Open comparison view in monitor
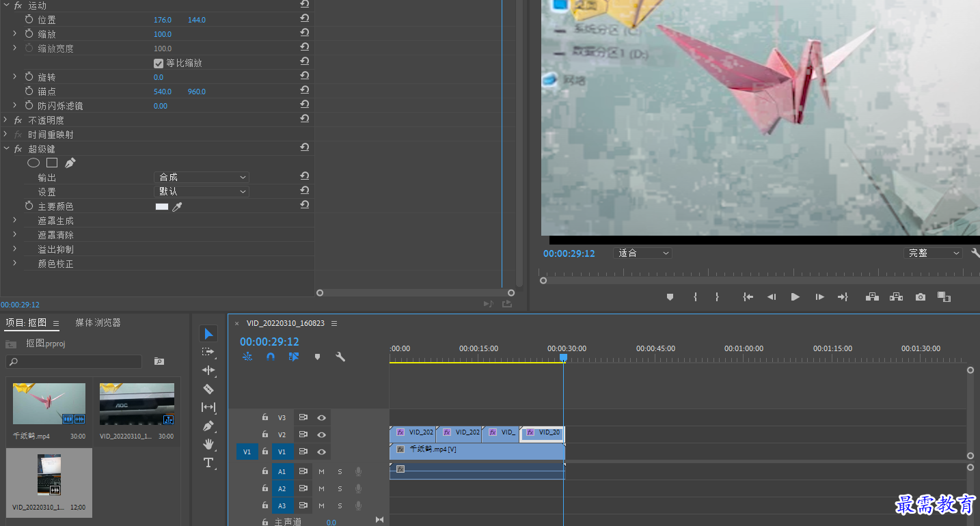Viewport: 980px width, 526px height. [944, 297]
